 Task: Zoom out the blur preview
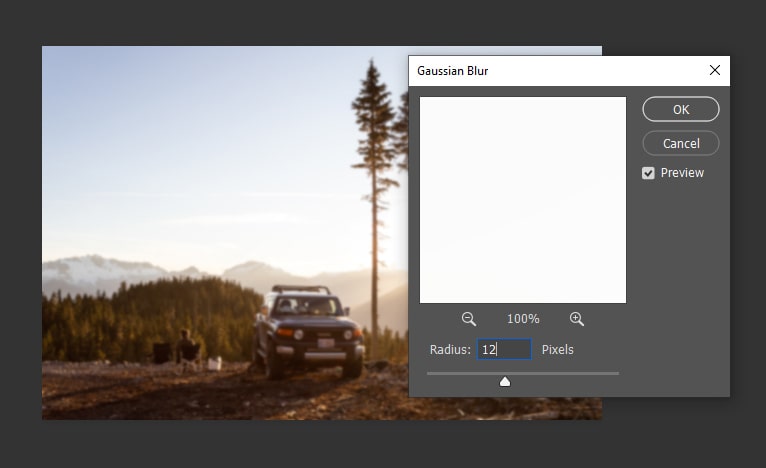tap(468, 319)
